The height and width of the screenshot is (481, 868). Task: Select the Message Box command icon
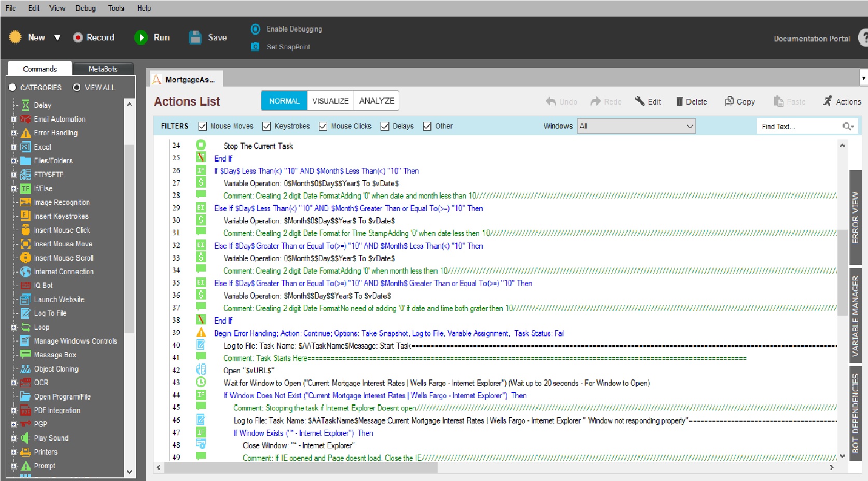[x=25, y=355]
